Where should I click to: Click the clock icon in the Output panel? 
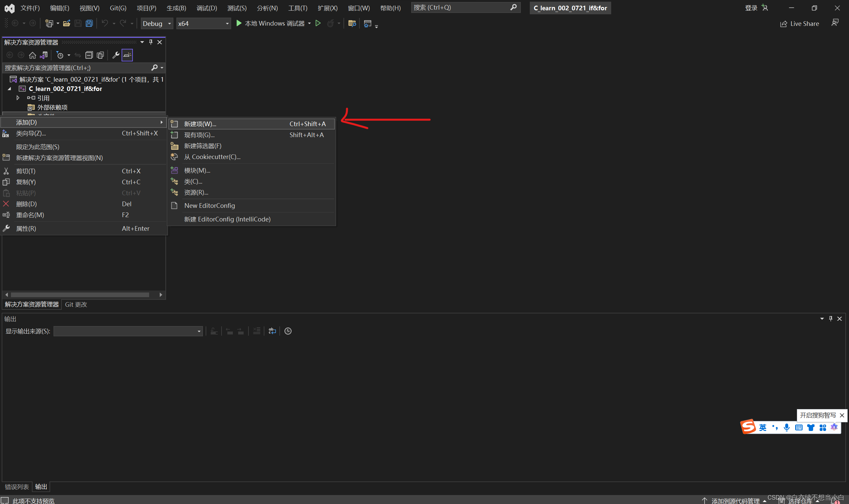tap(288, 331)
